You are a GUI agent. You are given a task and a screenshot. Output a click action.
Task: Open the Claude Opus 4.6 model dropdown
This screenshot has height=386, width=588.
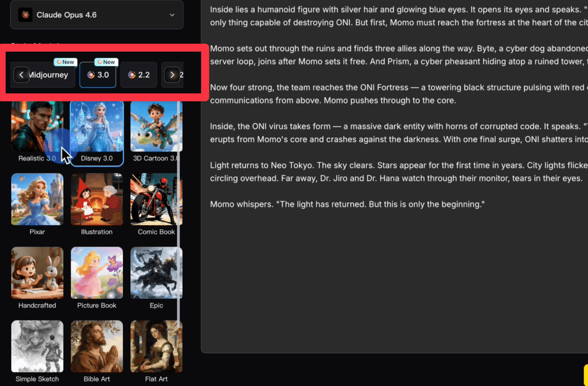(96, 15)
